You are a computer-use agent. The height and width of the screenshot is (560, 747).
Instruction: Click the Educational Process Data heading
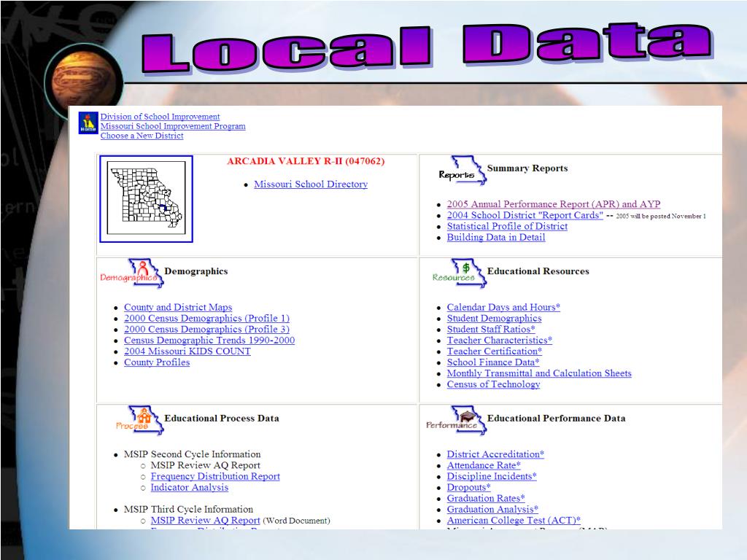coord(222,419)
